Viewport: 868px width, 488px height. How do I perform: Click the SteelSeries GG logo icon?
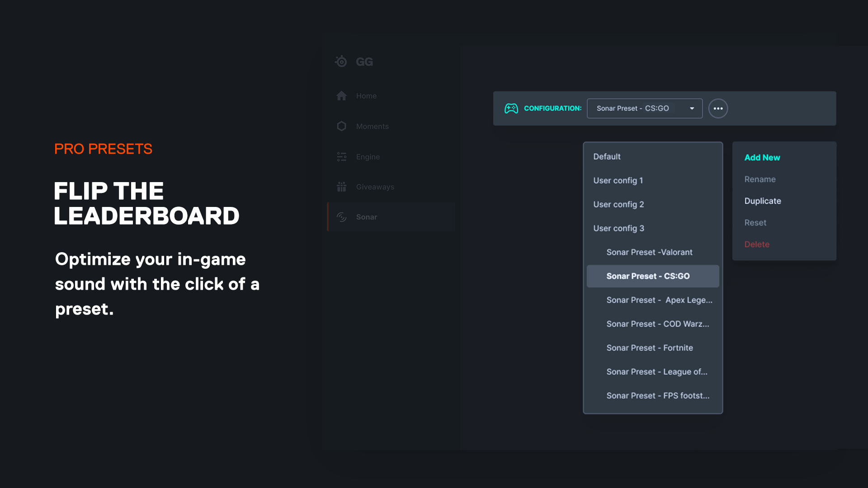[341, 61]
